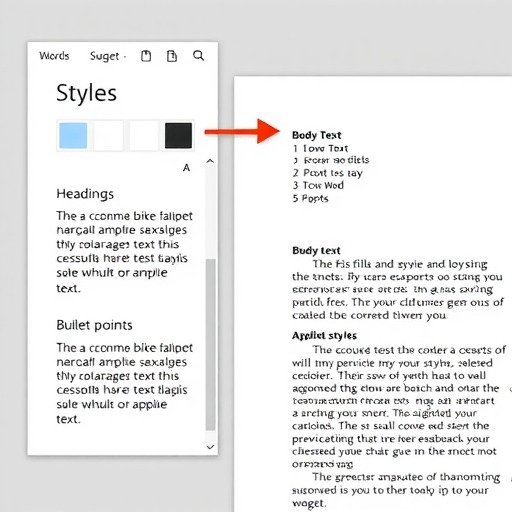Screen dimensions: 512x512
Task: Select the black color swatch
Action: point(178,135)
